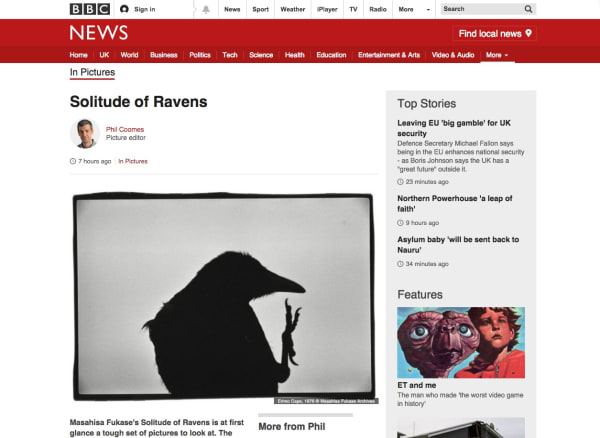
Task: Go to Business news section
Action: point(164,55)
